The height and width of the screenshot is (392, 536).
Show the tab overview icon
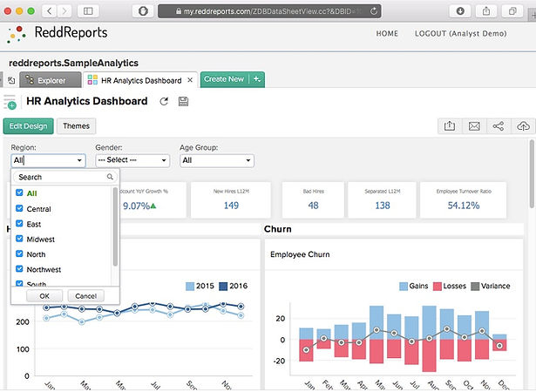click(512, 11)
